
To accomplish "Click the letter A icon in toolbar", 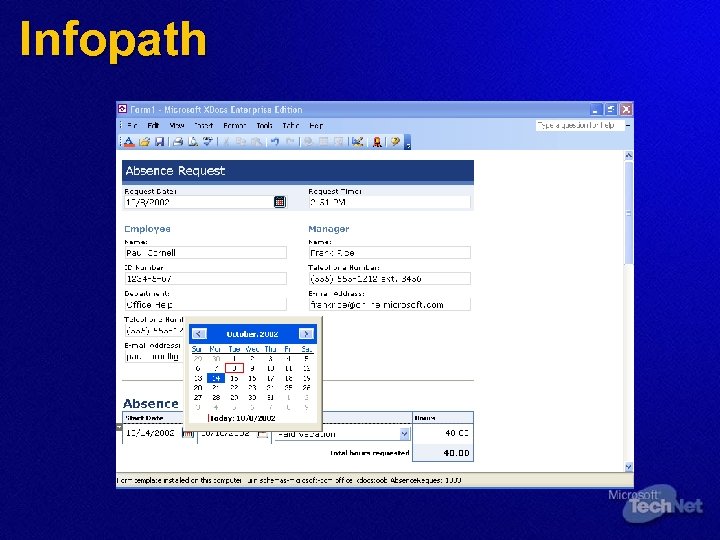I will (x=129, y=142).
